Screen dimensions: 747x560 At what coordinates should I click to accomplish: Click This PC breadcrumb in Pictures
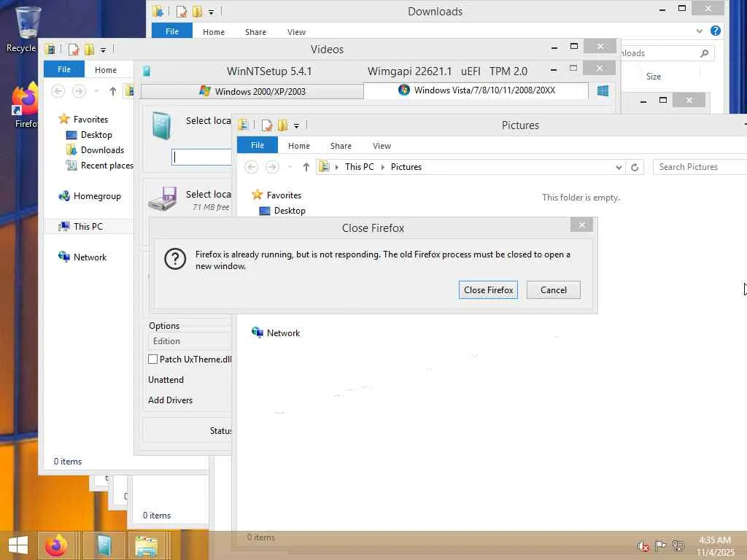tap(359, 167)
